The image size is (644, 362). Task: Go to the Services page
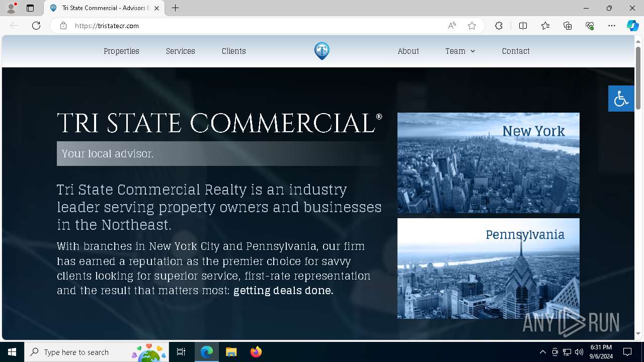point(181,51)
